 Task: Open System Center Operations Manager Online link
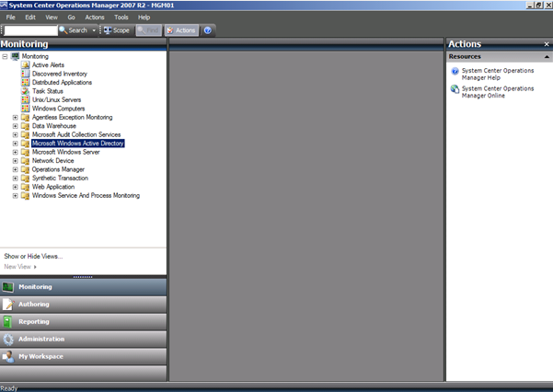coord(498,92)
